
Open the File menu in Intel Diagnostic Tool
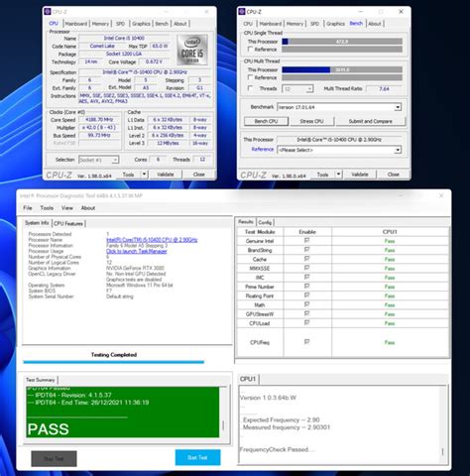(28, 208)
